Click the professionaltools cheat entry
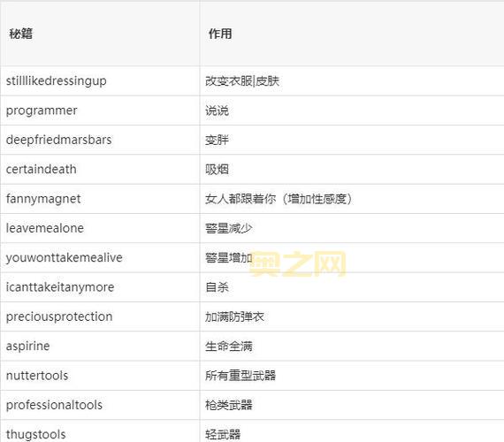504x442 pixels. (x=54, y=405)
